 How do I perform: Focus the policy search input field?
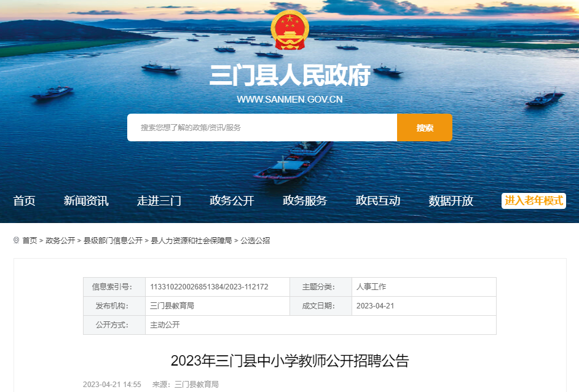pos(262,127)
